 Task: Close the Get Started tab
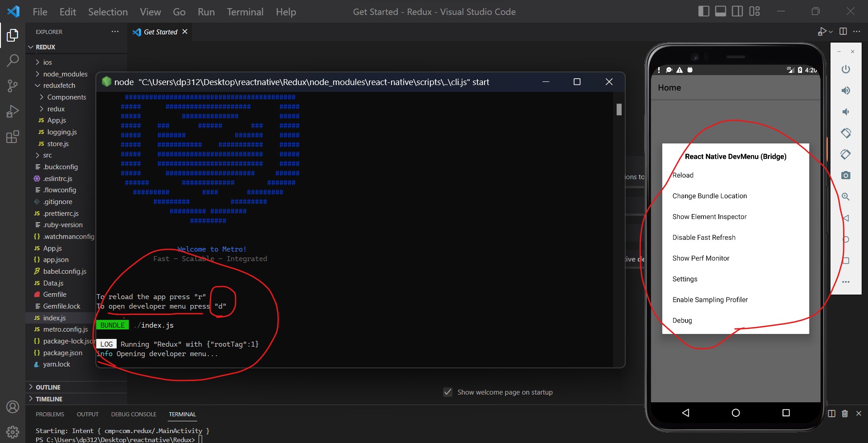click(x=184, y=32)
